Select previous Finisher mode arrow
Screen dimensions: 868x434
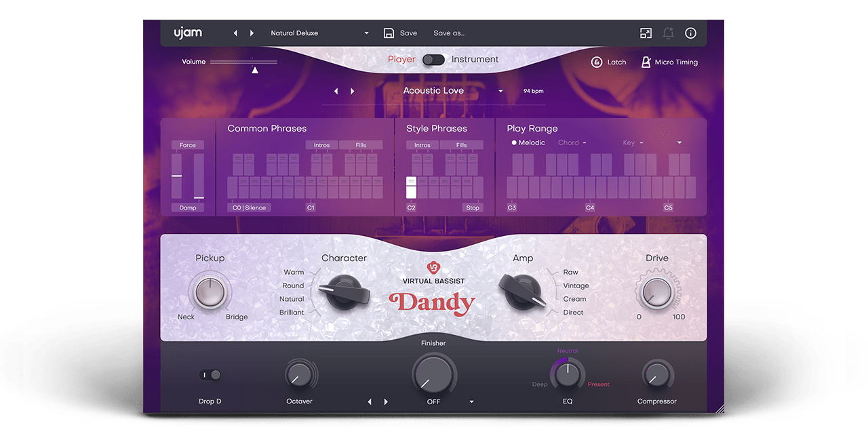(370, 402)
